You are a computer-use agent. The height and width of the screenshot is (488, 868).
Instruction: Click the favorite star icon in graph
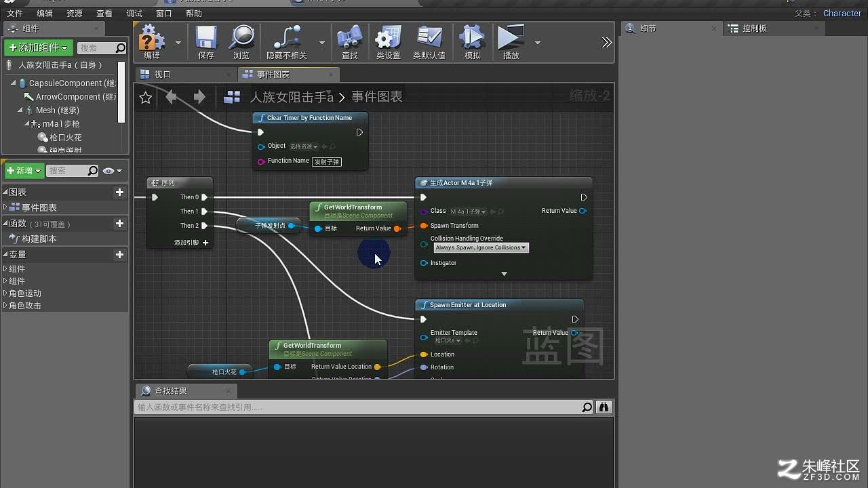pos(146,98)
